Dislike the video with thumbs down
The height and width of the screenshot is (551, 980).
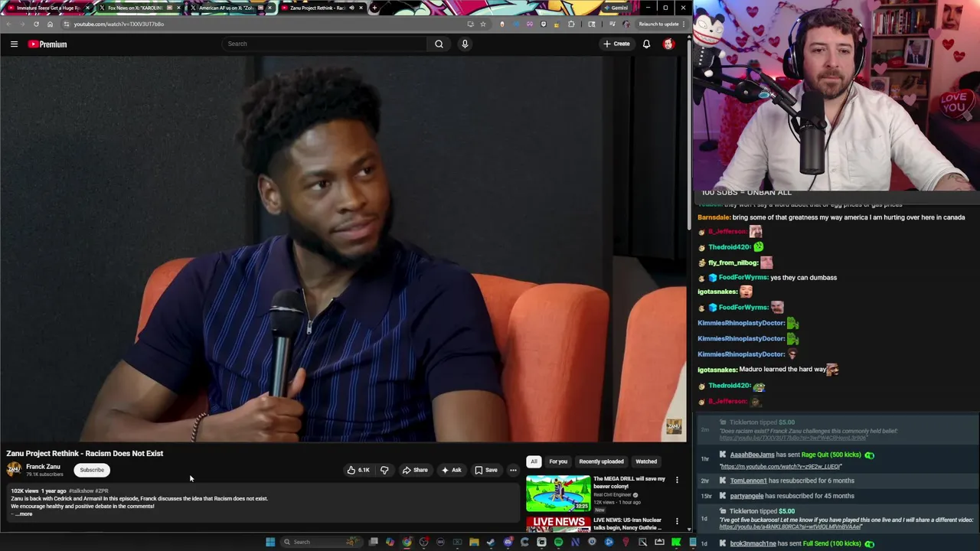384,470
